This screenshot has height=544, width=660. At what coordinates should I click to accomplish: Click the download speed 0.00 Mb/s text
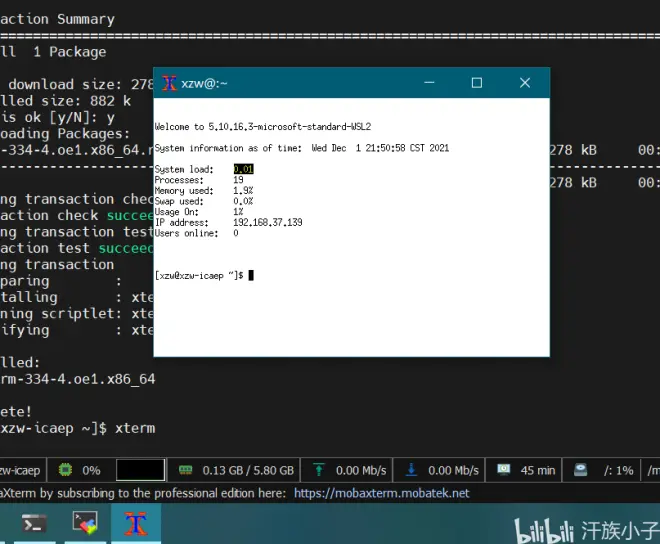453,470
